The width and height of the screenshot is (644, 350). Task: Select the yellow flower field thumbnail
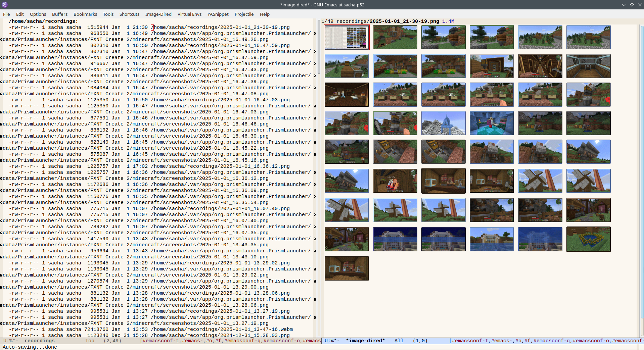click(589, 239)
